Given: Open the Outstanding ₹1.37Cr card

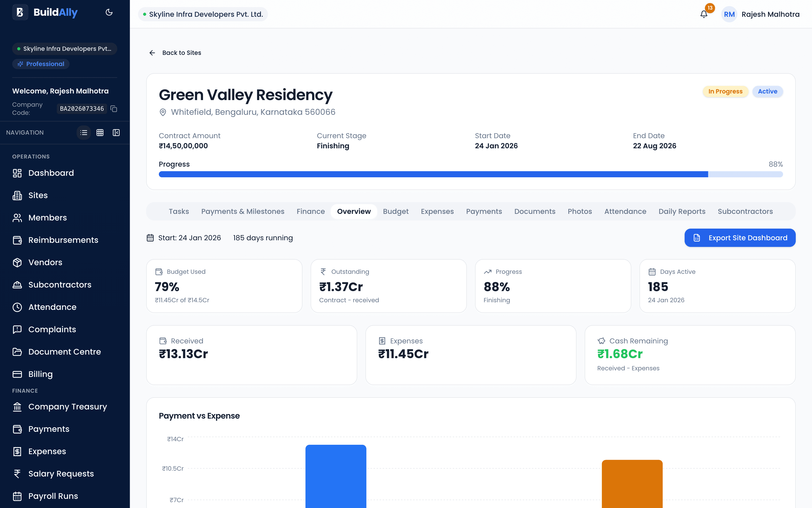Looking at the screenshot, I should click(388, 286).
